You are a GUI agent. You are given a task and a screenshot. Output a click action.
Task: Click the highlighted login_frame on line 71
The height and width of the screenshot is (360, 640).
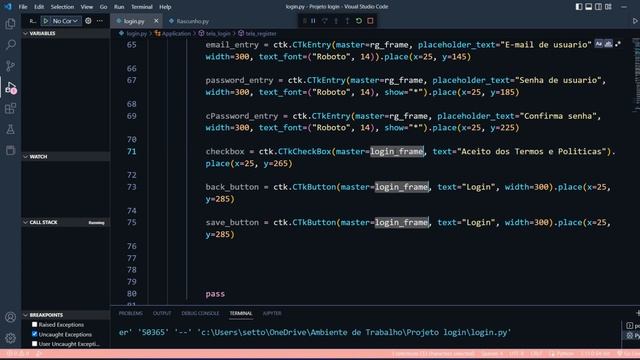point(397,151)
